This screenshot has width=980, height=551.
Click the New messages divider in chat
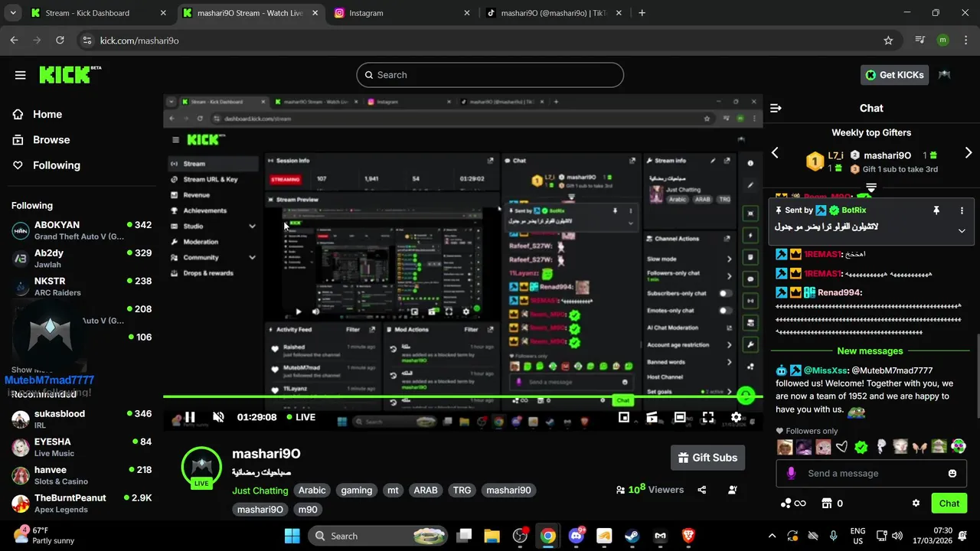coord(870,351)
